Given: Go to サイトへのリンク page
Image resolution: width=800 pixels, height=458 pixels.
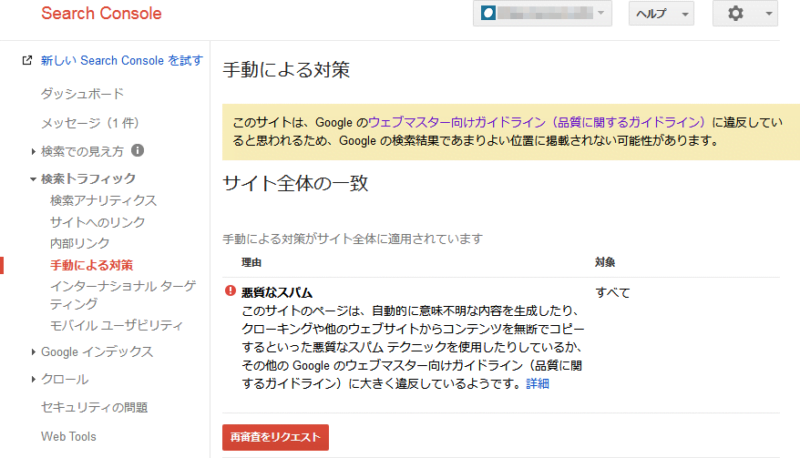Looking at the screenshot, I should 97,222.
